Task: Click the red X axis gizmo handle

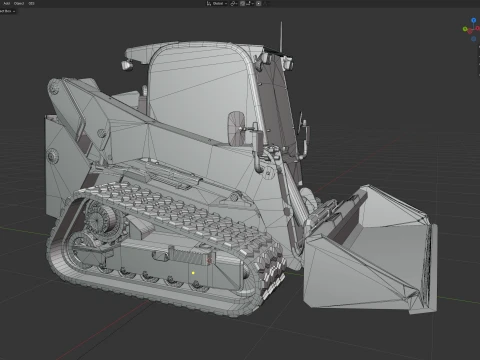Action: [478, 28]
